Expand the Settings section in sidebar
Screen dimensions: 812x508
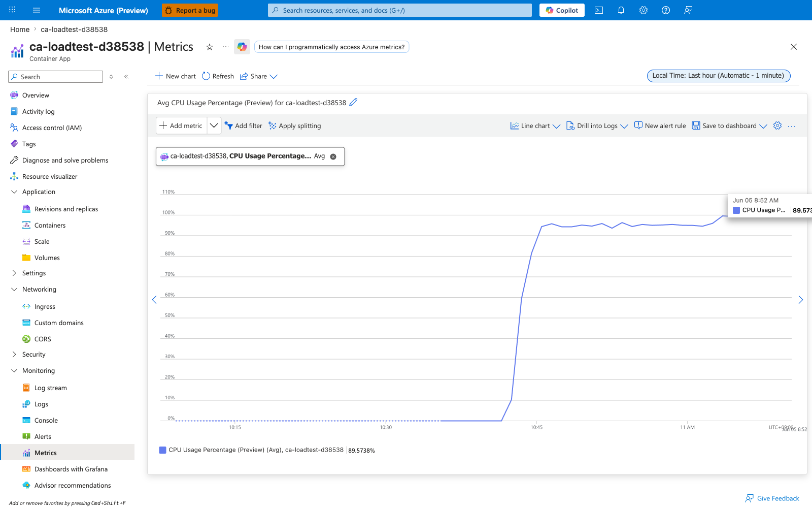click(x=14, y=273)
